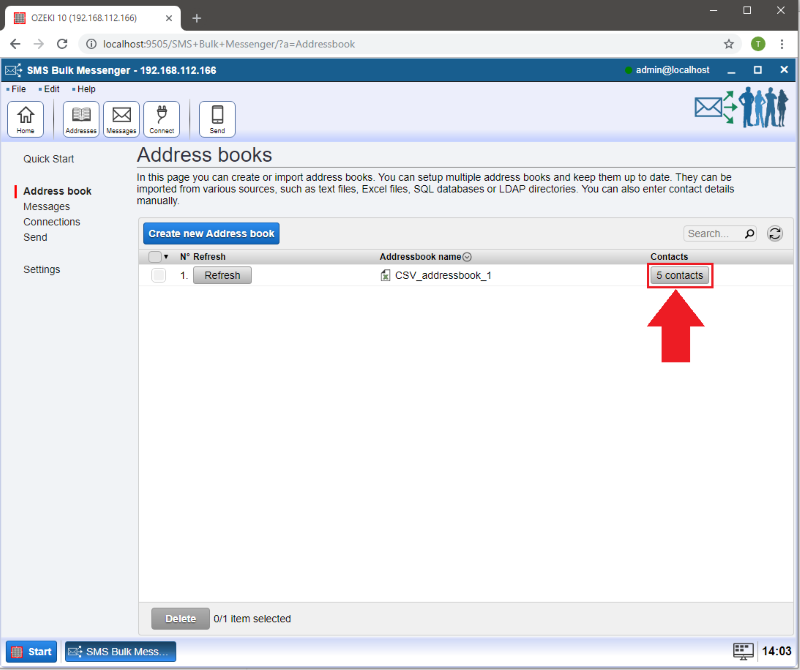Go to Connections in the sidebar
Viewport: 800px width, 670px height.
[x=52, y=222]
